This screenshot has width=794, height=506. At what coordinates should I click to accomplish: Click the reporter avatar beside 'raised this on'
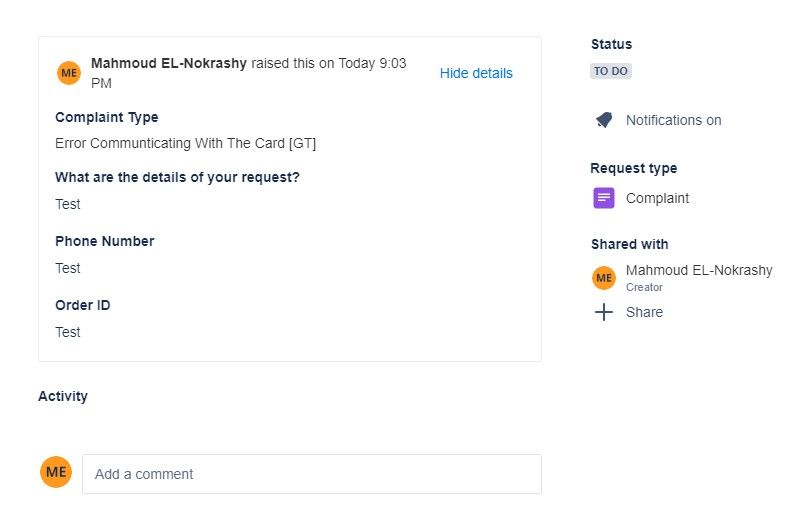click(x=69, y=73)
